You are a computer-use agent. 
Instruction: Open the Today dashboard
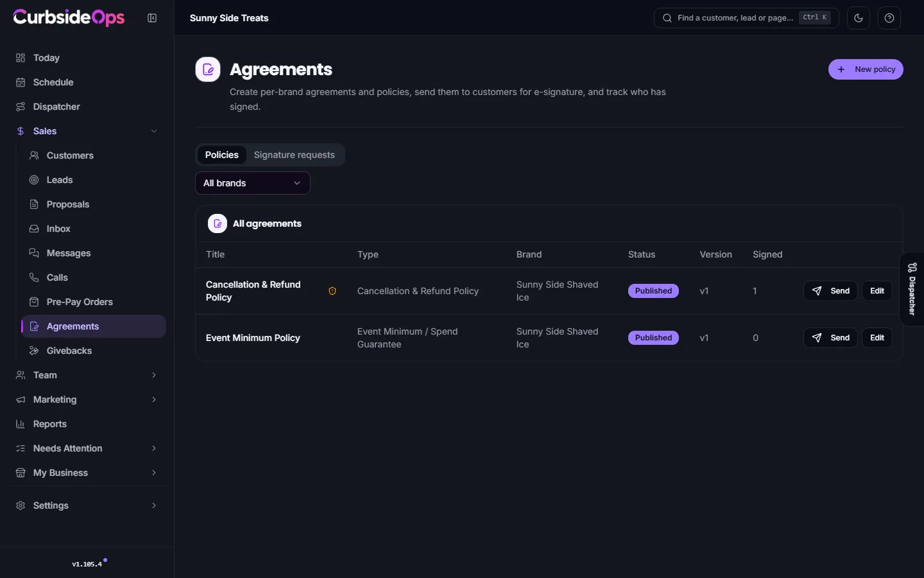tap(87, 58)
